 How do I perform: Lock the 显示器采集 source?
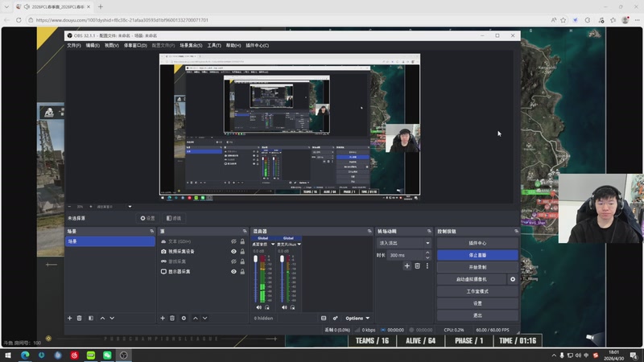242,271
